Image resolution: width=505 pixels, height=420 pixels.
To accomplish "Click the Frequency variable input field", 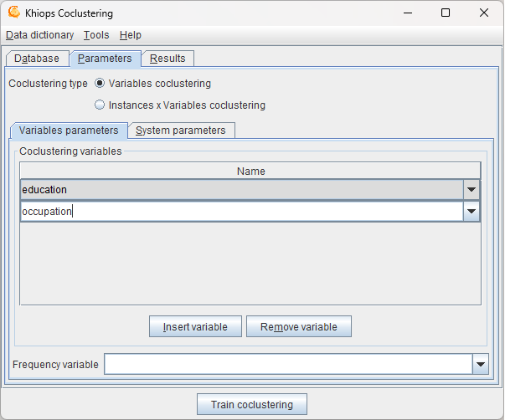I will tap(288, 364).
